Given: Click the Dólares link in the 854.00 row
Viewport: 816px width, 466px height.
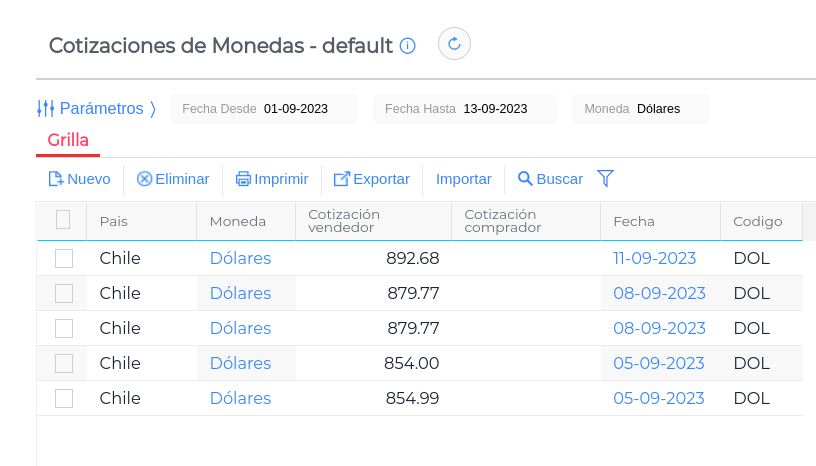Looking at the screenshot, I should coord(240,363).
